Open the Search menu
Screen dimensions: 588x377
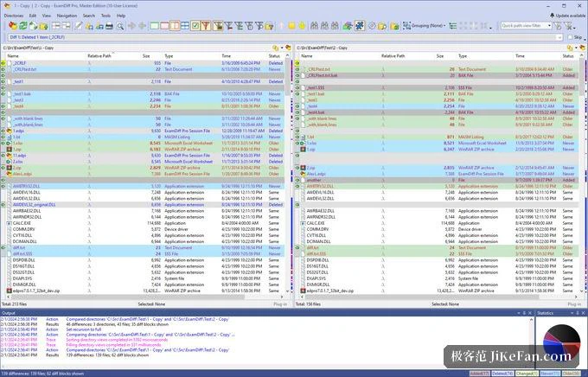tap(89, 16)
